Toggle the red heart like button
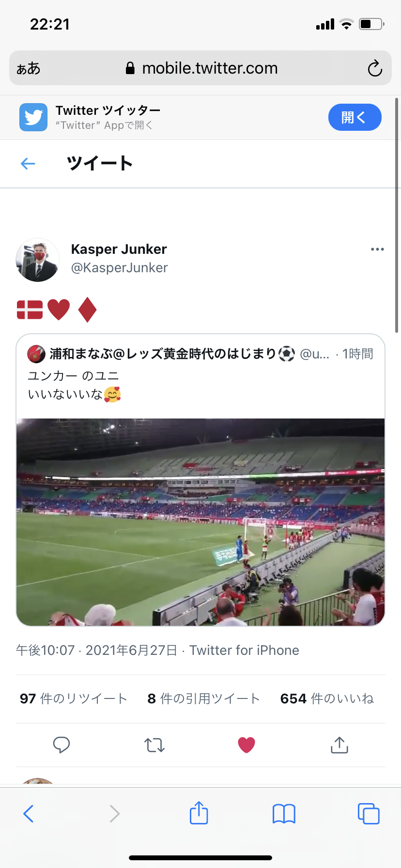This screenshot has height=868, width=401. (247, 745)
